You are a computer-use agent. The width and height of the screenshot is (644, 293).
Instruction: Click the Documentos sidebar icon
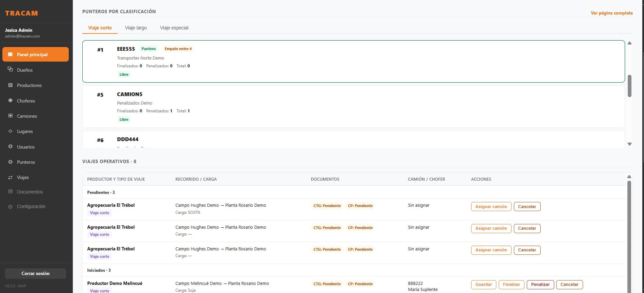click(11, 191)
